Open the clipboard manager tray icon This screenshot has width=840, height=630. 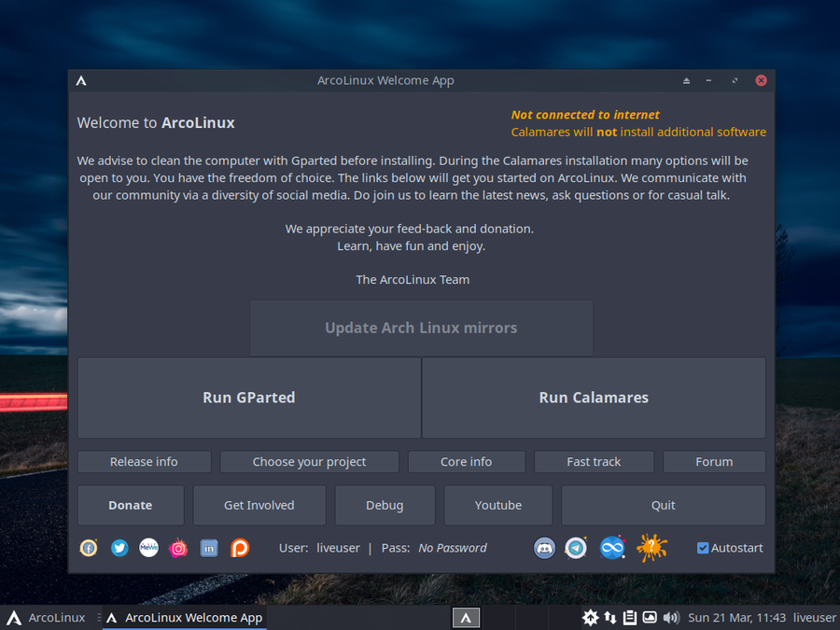(630, 618)
